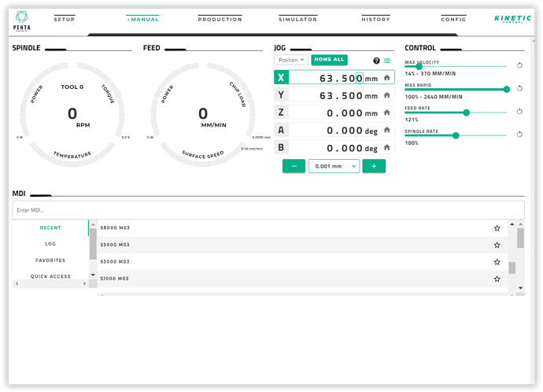Reset Max Rapid with its circular arrow icon
The width and height of the screenshot is (543, 392).
519,88
